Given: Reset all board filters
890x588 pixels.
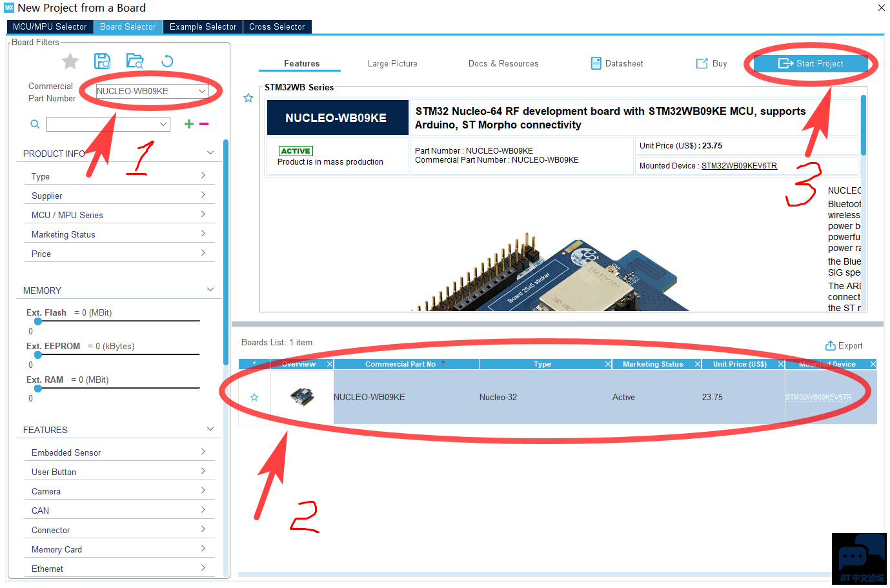Looking at the screenshot, I should point(167,61).
